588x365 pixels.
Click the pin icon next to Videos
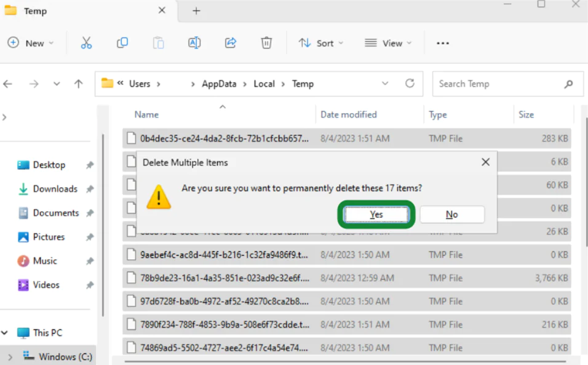pos(90,285)
